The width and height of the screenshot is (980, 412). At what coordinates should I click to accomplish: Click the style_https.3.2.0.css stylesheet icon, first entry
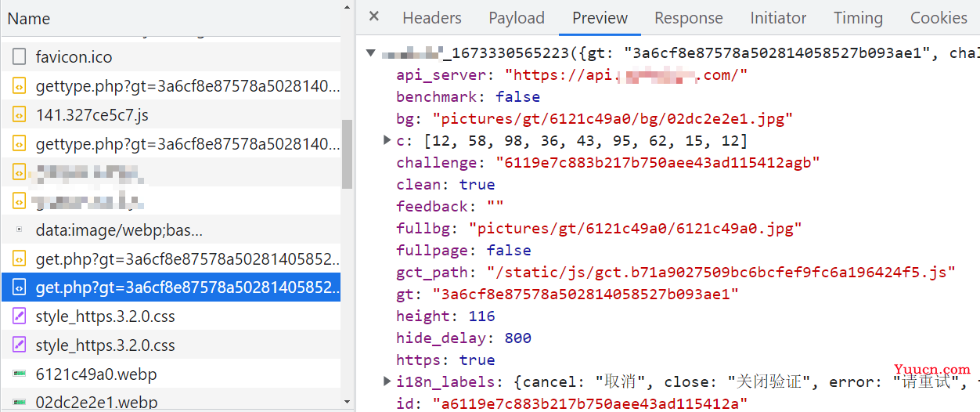click(x=20, y=317)
